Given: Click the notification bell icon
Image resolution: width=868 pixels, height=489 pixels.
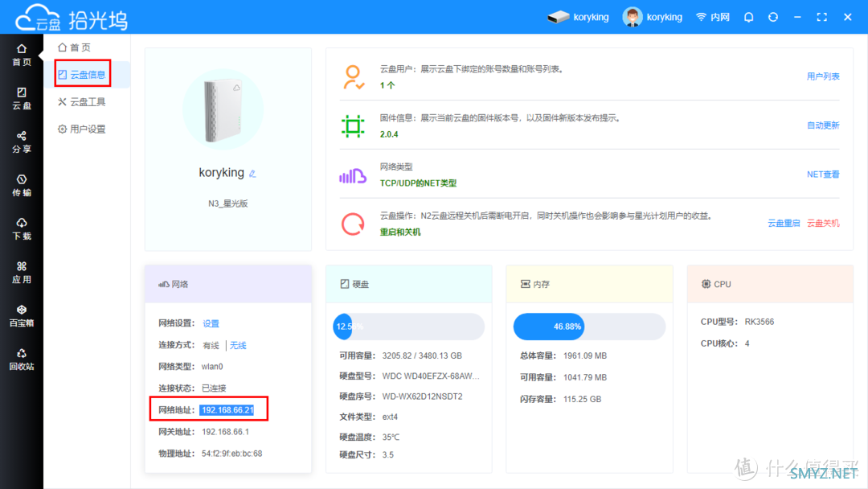Looking at the screenshot, I should [748, 17].
